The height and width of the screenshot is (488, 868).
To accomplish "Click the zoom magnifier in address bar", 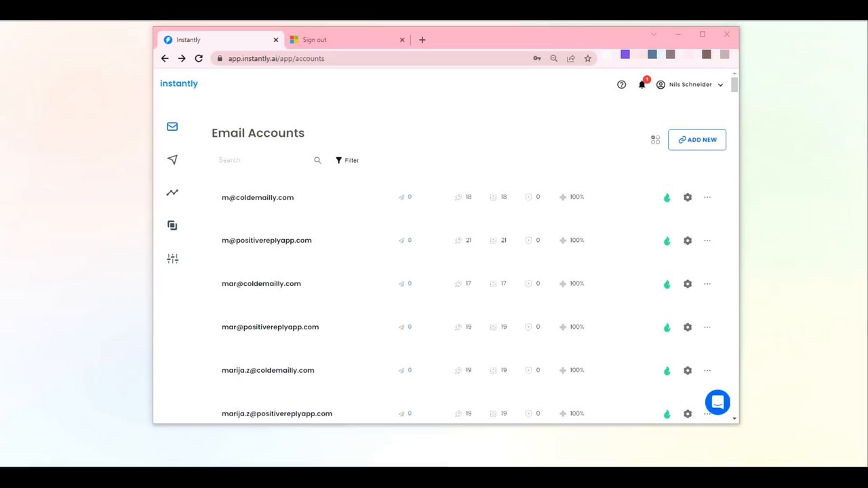I will [x=554, y=58].
